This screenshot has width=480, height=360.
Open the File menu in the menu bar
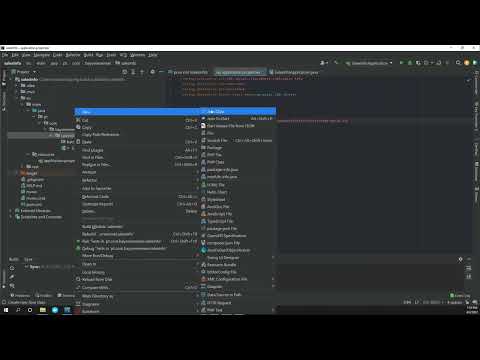pyautogui.click(x=5, y=55)
